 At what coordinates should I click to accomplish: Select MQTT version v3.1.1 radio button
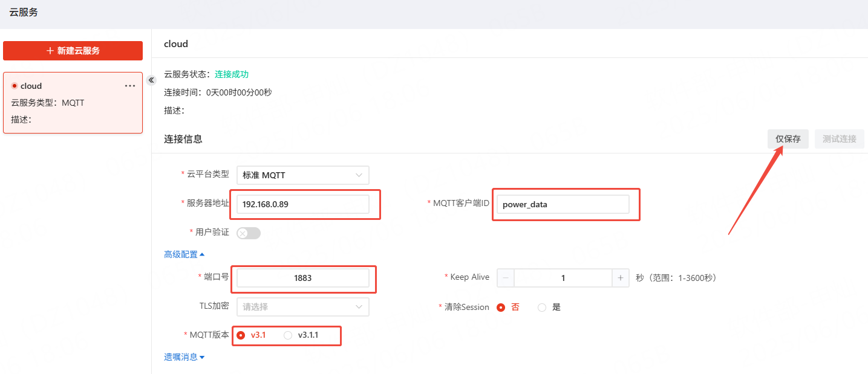[x=288, y=335]
